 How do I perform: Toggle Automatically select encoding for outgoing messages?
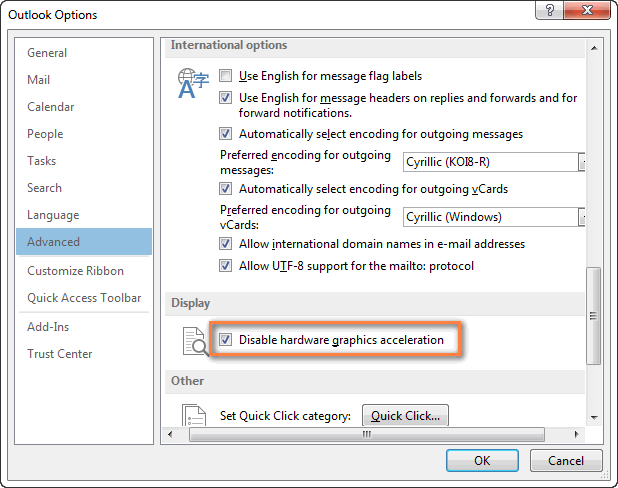click(x=225, y=134)
